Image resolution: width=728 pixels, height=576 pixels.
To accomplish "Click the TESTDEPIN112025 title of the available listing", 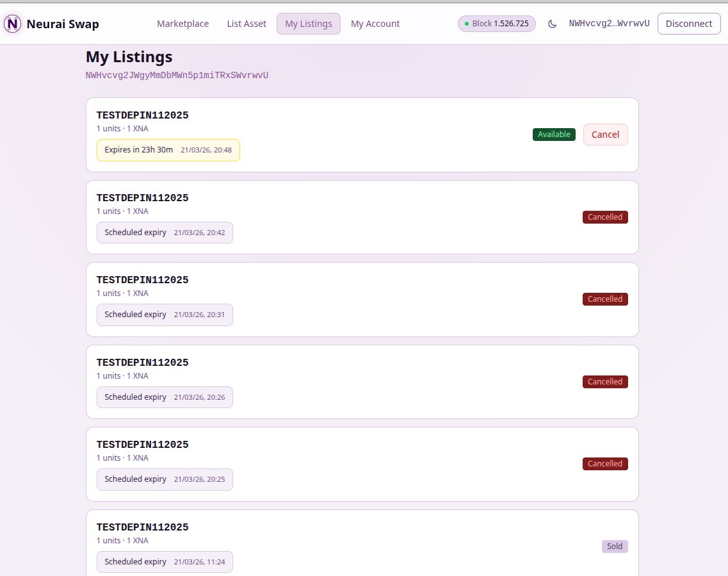I will click(x=143, y=115).
